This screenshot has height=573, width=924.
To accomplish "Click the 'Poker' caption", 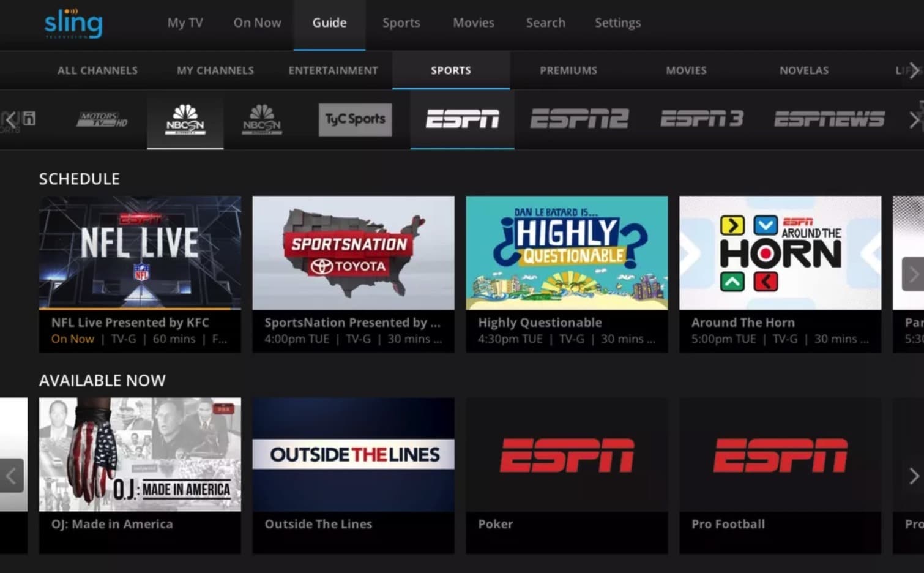I will pos(496,524).
